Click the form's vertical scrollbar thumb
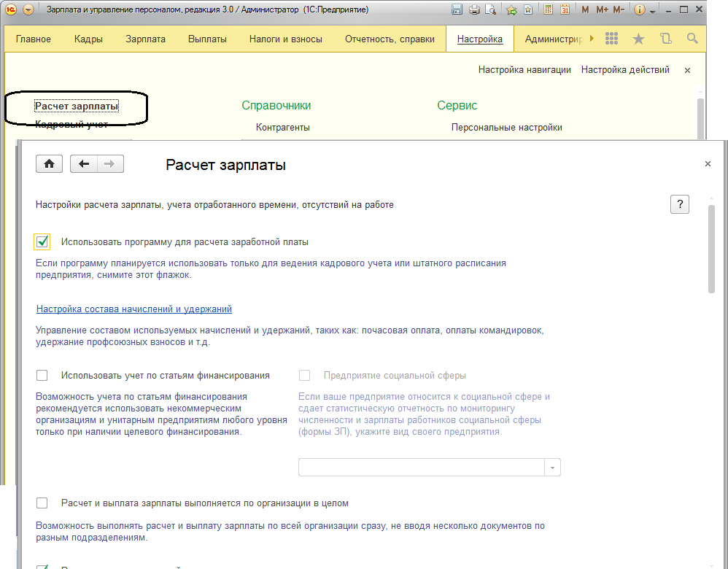Image resolution: width=728 pixels, height=569 pixels. 711,248
